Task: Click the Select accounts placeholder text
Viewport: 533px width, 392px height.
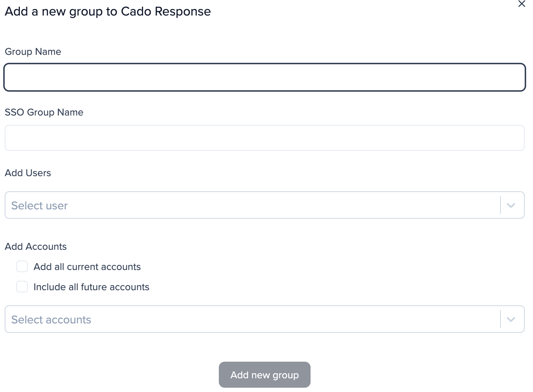Action: 51,319
